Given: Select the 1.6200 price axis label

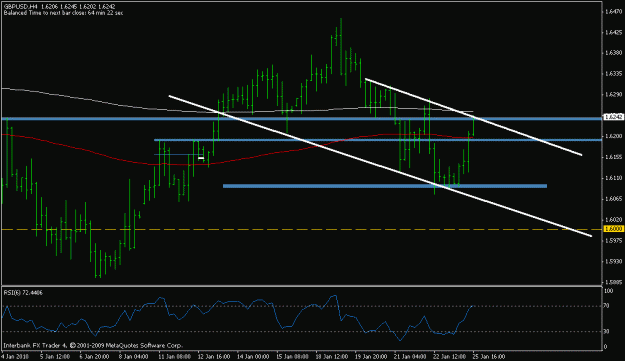Looking at the screenshot, I should pyautogui.click(x=613, y=136).
